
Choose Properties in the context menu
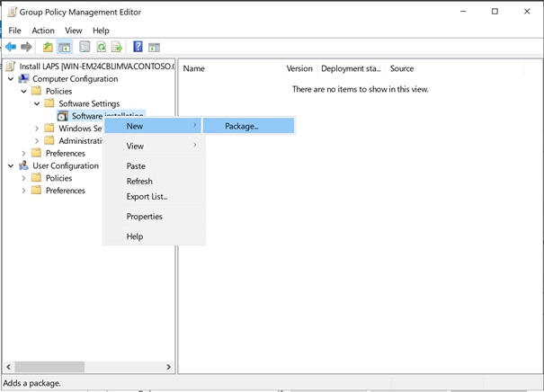click(153, 217)
